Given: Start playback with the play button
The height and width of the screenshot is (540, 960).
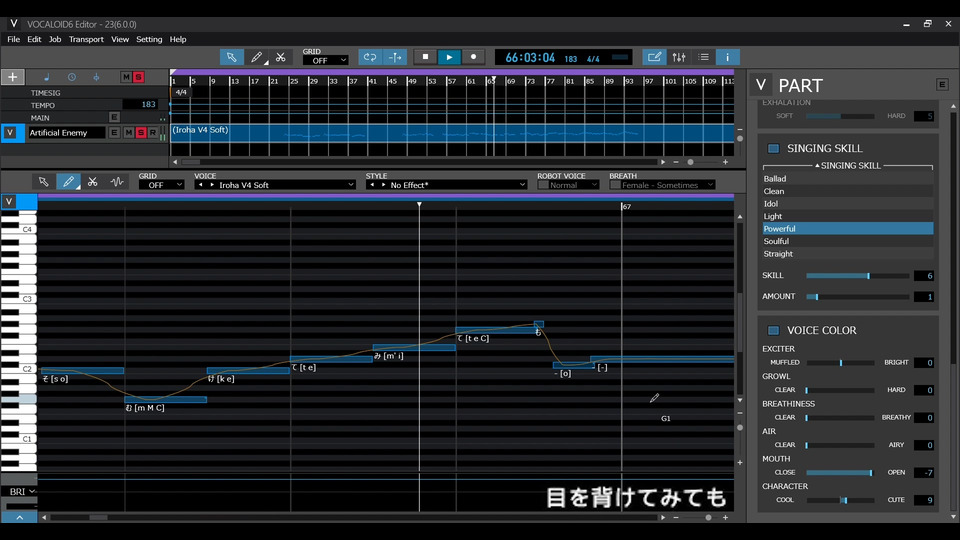Looking at the screenshot, I should (x=449, y=57).
